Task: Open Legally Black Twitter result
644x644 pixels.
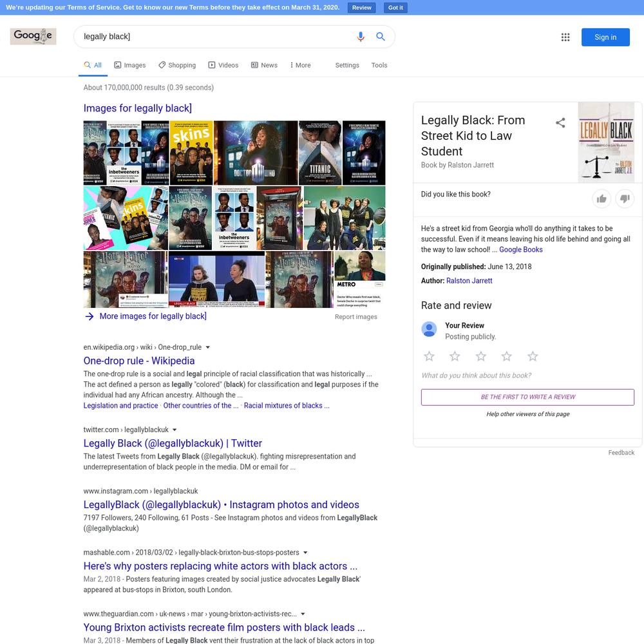Action: pos(173,443)
